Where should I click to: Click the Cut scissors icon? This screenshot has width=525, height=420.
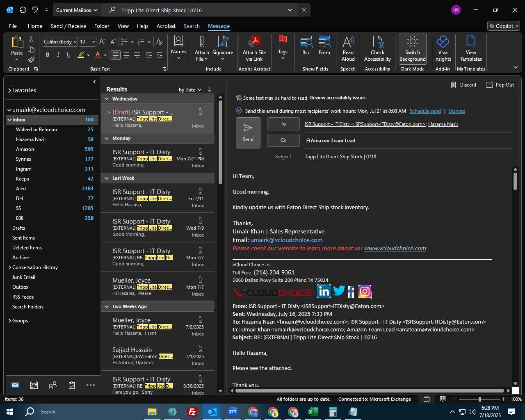(31, 39)
